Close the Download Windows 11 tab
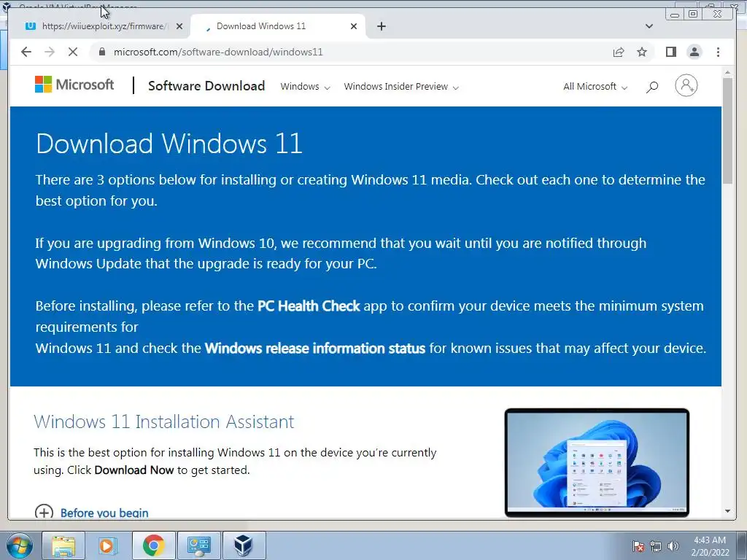The image size is (747, 560). [x=354, y=26]
